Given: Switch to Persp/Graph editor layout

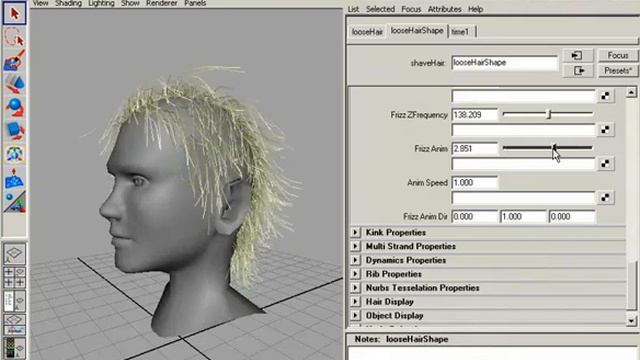Looking at the screenshot, I should (x=14, y=324).
